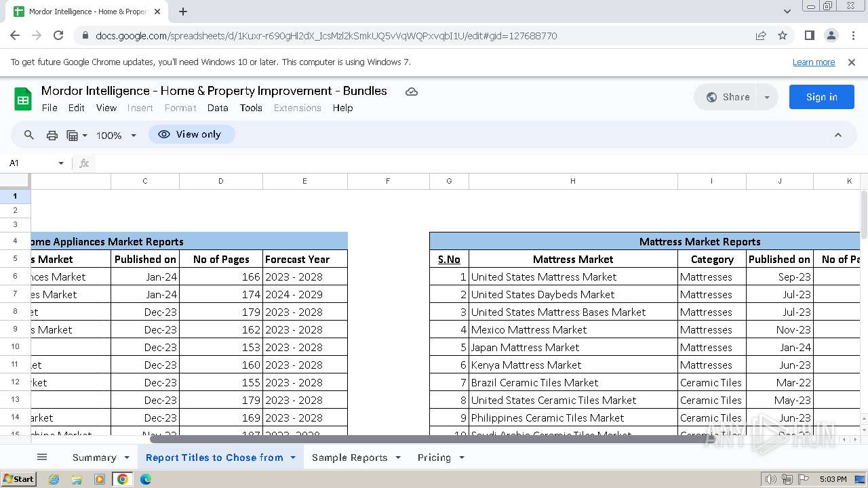Click the document title text

(x=214, y=91)
